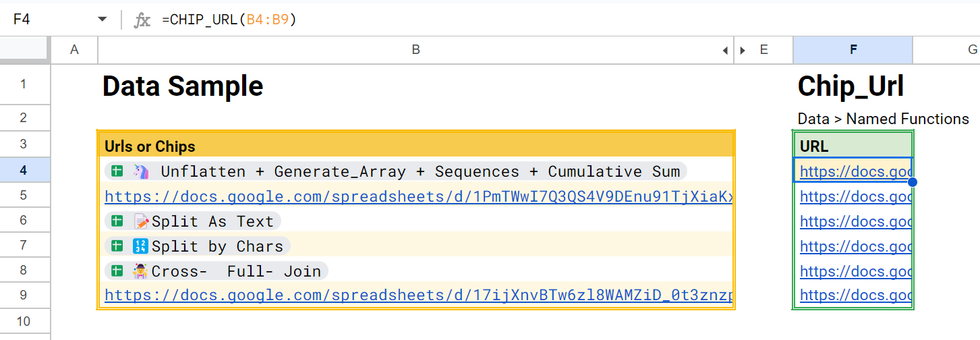Select row 9 header
Image resolution: width=980 pixels, height=340 pixels.
(x=24, y=295)
